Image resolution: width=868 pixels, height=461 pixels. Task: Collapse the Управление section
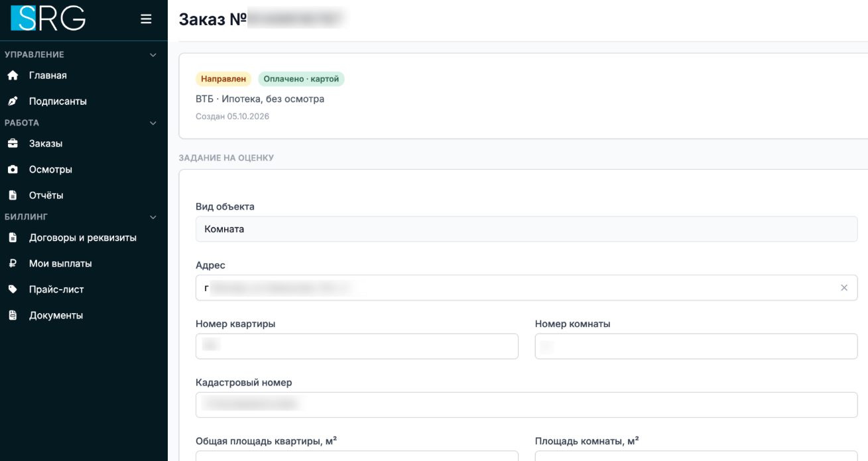[x=153, y=54]
